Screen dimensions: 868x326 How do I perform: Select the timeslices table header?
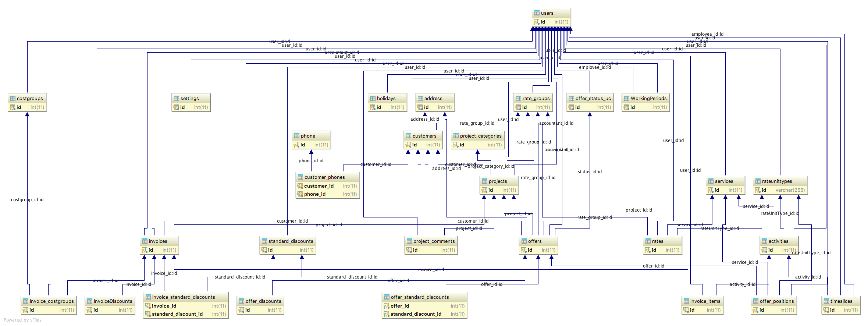(841, 301)
